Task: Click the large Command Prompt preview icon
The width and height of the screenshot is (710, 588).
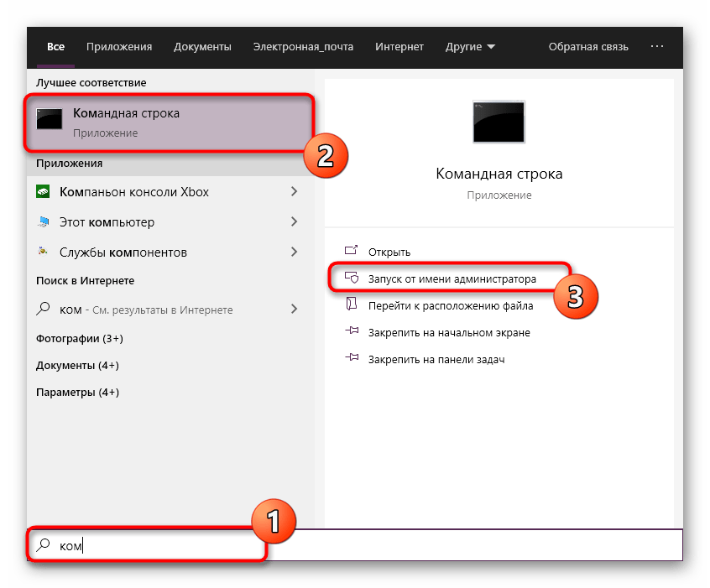Action: 499,123
